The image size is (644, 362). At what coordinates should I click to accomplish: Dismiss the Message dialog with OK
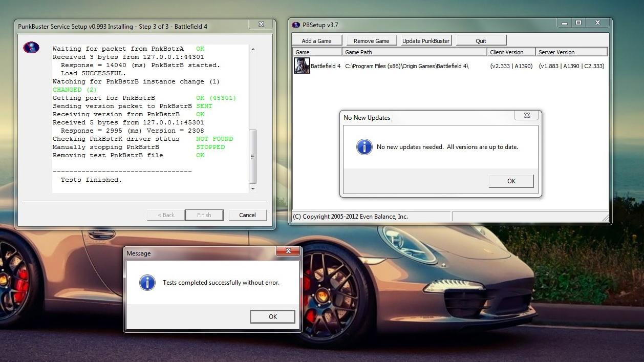click(272, 316)
